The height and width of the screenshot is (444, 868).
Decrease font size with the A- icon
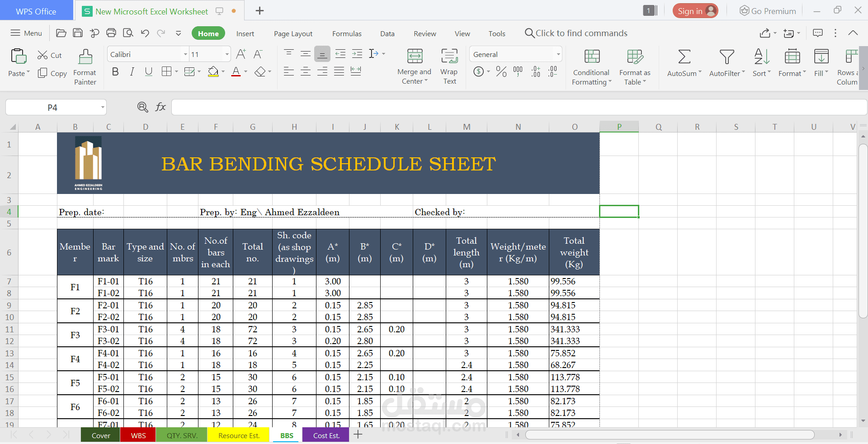pos(258,54)
